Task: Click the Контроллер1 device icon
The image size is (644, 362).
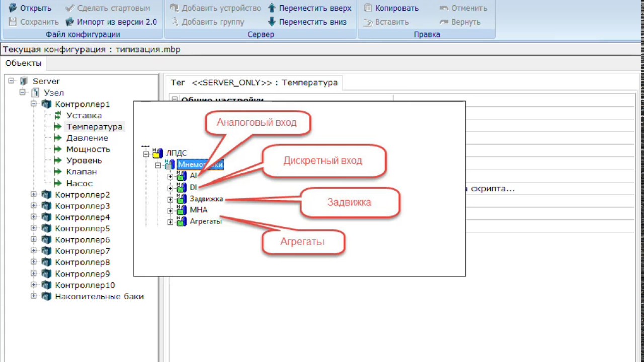Action: pyautogui.click(x=47, y=104)
